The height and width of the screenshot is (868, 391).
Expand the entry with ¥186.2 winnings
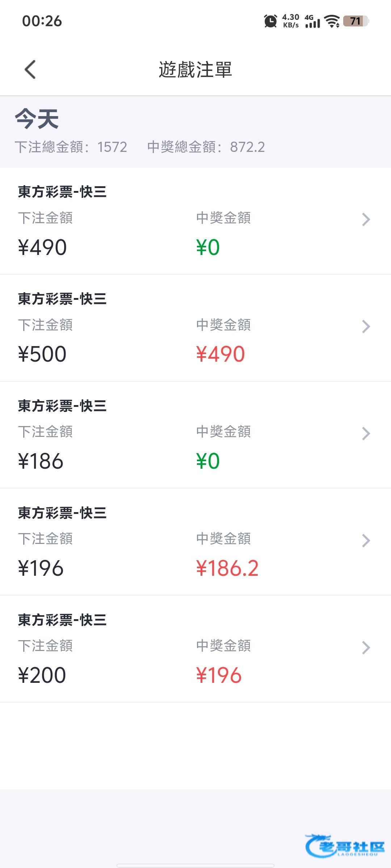coord(366,540)
